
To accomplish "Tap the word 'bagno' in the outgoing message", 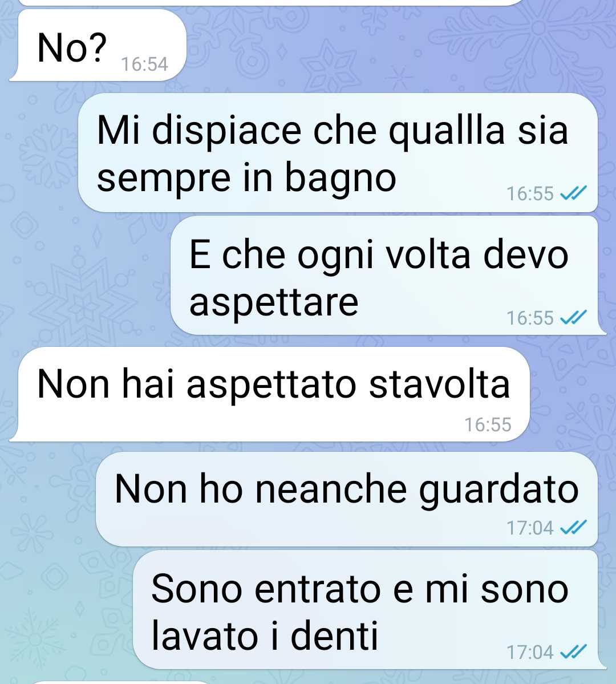I will point(341,179).
